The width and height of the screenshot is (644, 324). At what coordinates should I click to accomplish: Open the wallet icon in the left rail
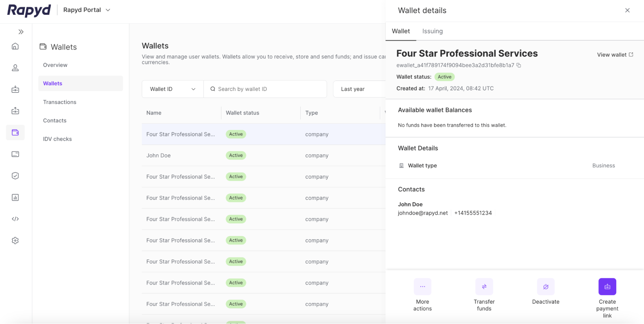(x=15, y=133)
